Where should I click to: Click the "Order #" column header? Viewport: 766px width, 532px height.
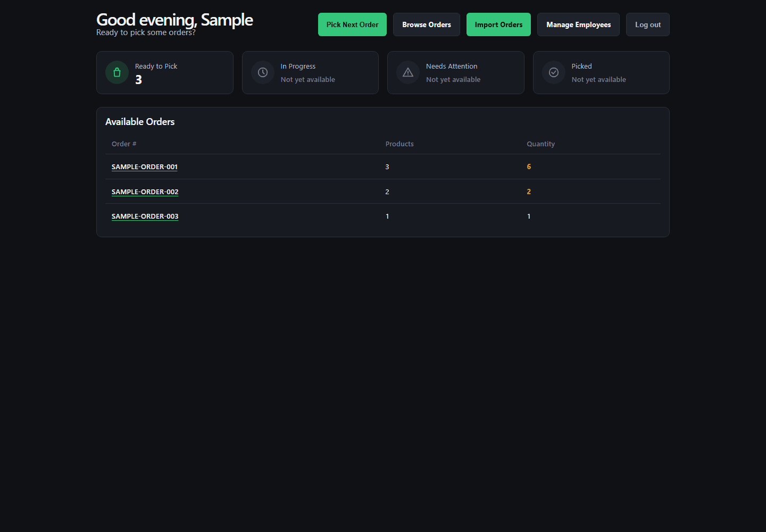(124, 144)
